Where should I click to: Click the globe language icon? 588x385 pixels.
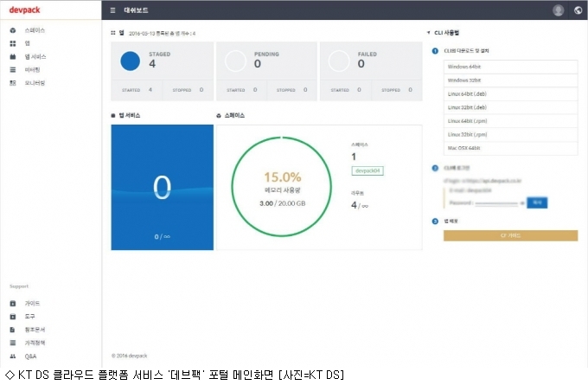pyautogui.click(x=578, y=10)
